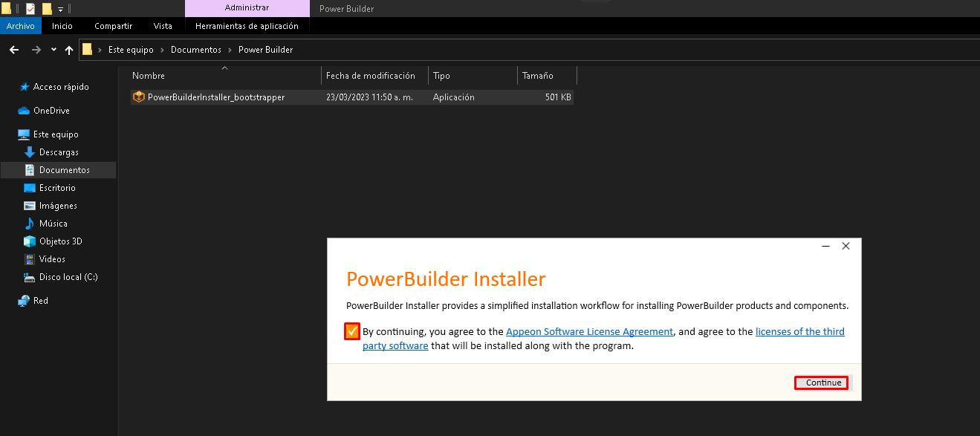Screen dimensions: 980x436
Task: Click the Properties icon in quick access toolbar
Action: click(30, 9)
